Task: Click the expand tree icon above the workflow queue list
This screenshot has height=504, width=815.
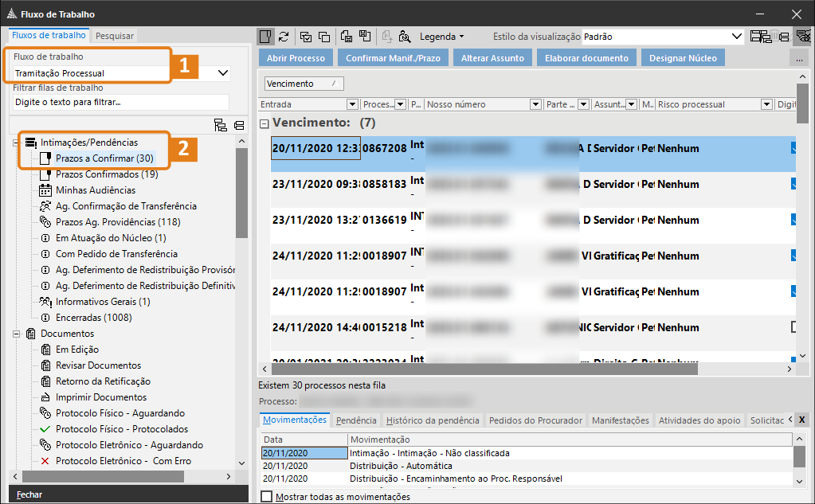Action: (x=221, y=125)
